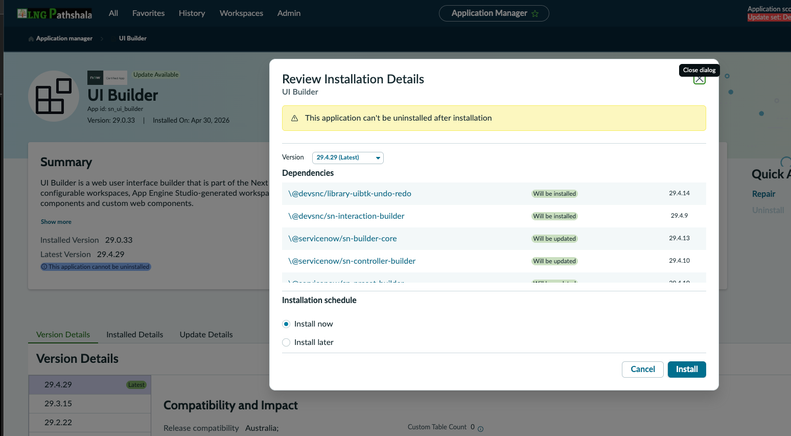The width and height of the screenshot is (791, 436).
Task: Close the Review Installation Details dialog
Action: pos(699,79)
